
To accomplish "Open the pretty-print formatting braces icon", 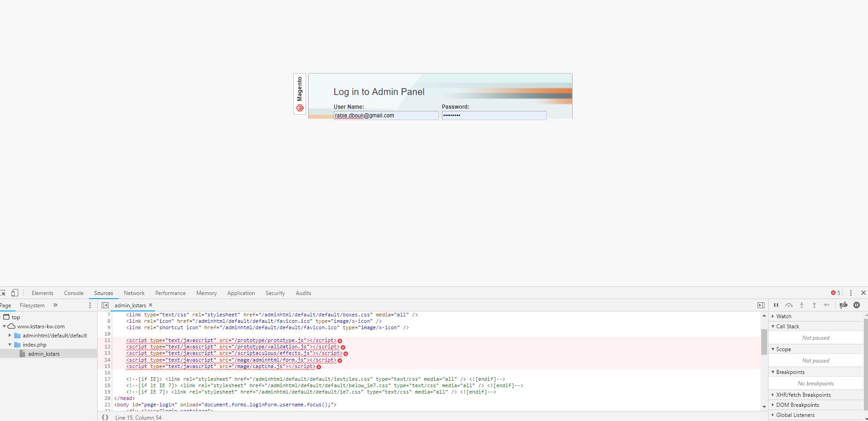I will 105,417.
